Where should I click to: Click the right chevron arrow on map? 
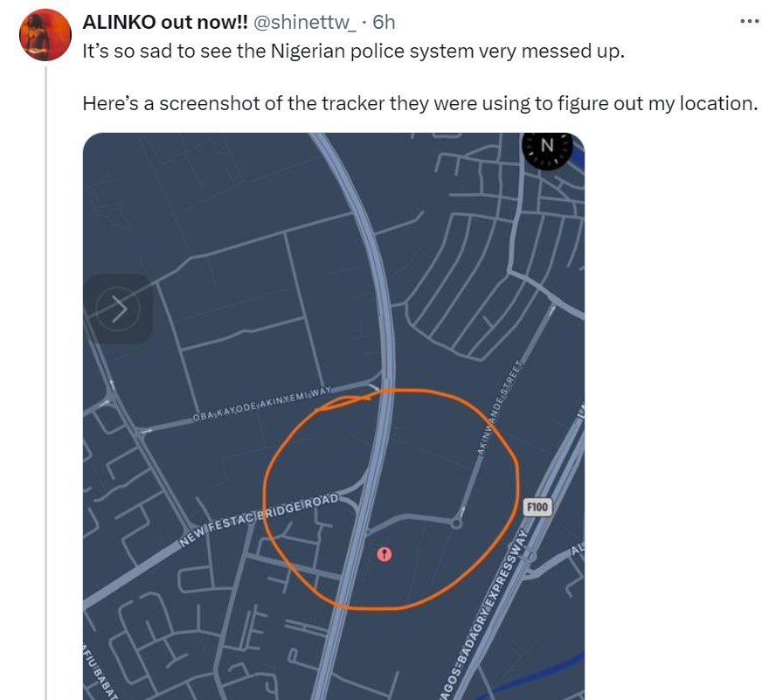[119, 308]
